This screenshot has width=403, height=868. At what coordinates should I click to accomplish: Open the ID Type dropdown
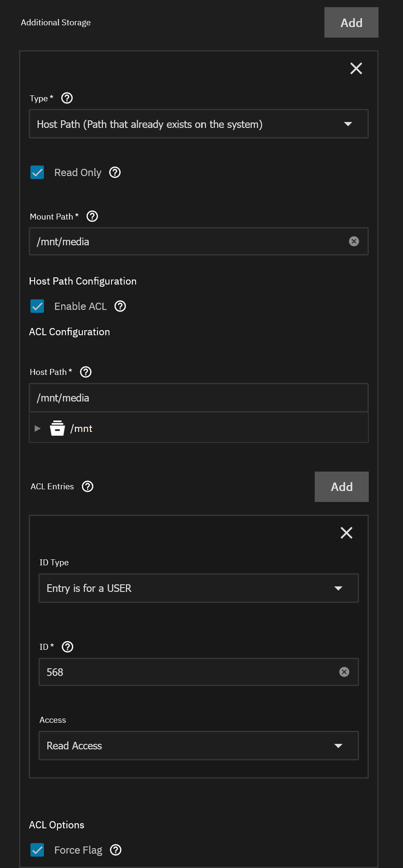[199, 588]
